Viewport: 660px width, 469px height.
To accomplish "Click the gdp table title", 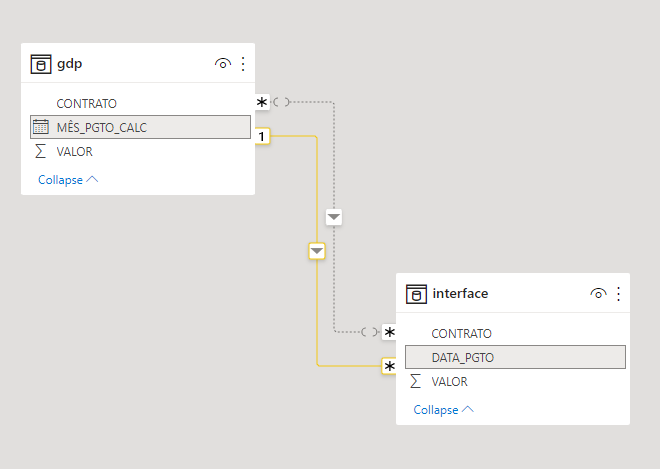I will (x=69, y=64).
